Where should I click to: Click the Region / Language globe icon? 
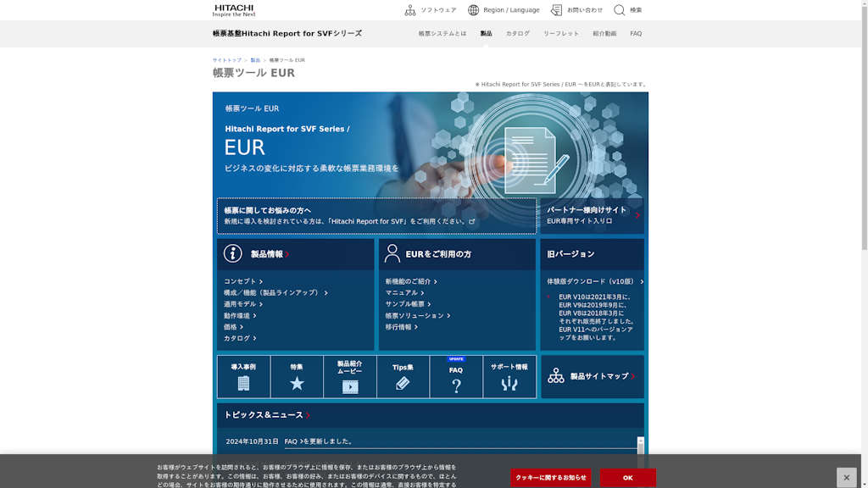[x=472, y=9]
